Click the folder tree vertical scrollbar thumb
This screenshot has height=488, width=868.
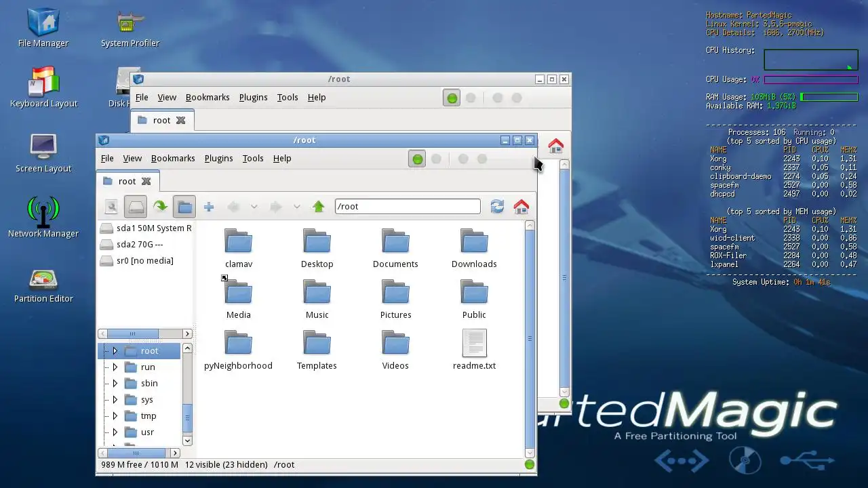(188, 418)
